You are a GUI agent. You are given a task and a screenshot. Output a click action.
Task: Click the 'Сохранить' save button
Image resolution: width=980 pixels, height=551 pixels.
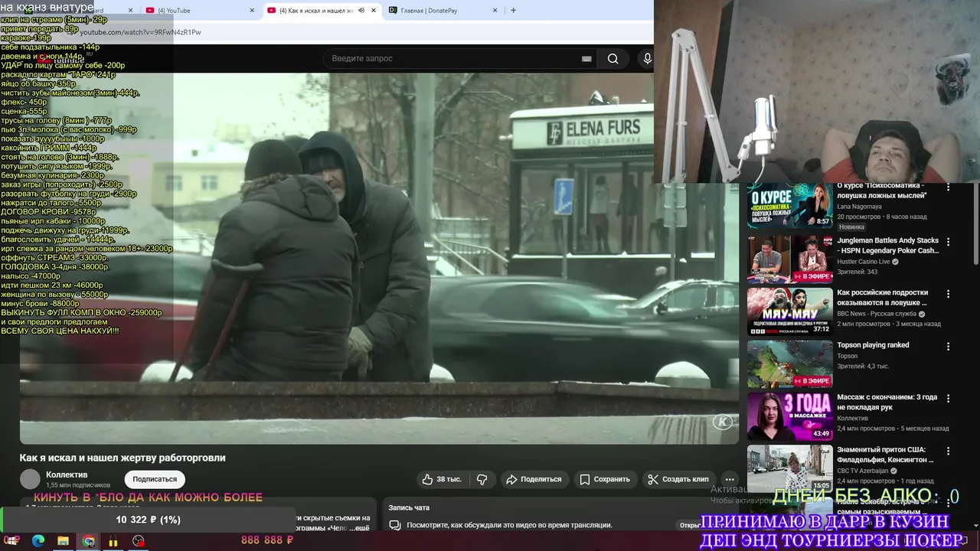click(x=605, y=479)
